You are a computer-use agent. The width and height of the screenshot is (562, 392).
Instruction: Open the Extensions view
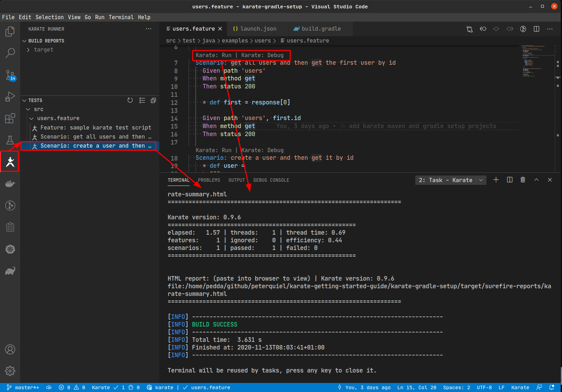10,118
